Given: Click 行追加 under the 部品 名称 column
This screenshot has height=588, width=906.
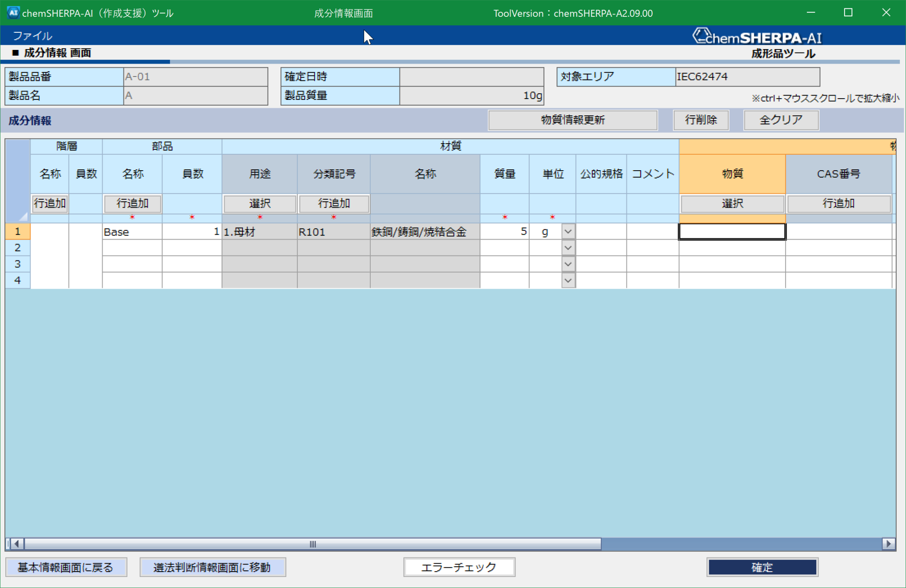Looking at the screenshot, I should 132,204.
